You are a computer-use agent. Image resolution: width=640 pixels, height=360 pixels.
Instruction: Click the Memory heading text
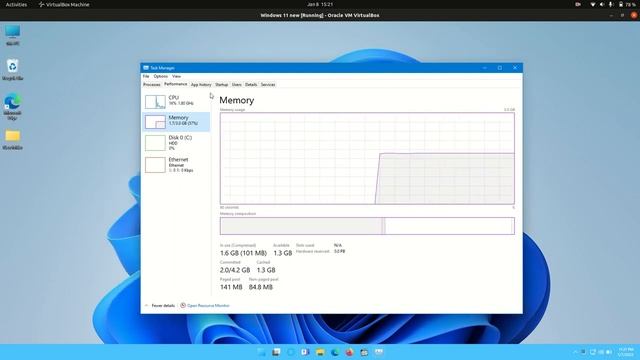coord(237,100)
